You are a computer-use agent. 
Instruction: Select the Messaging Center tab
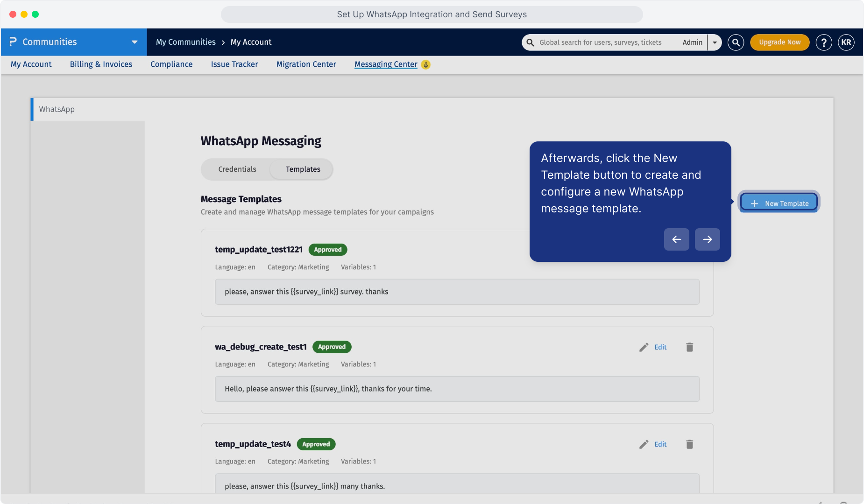386,64
